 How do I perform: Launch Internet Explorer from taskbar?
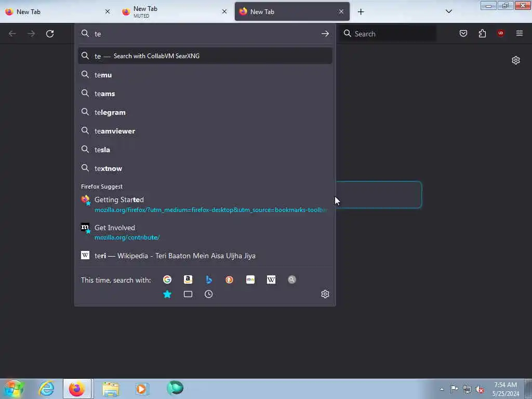[46, 389]
